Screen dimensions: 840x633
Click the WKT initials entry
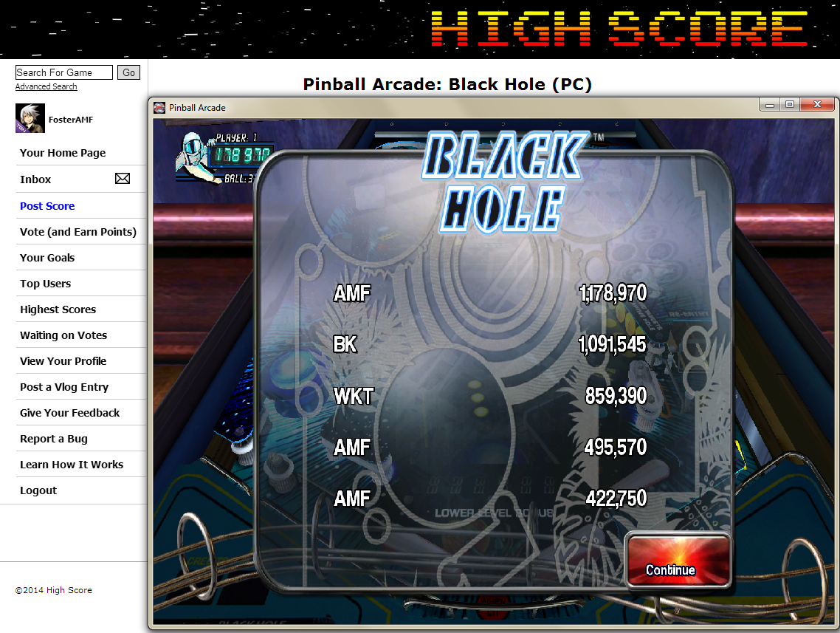(x=354, y=397)
